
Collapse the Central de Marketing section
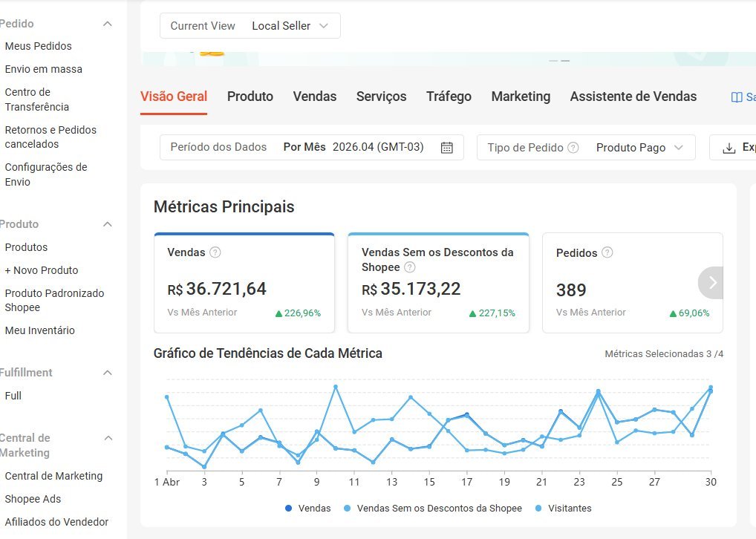click(108, 438)
